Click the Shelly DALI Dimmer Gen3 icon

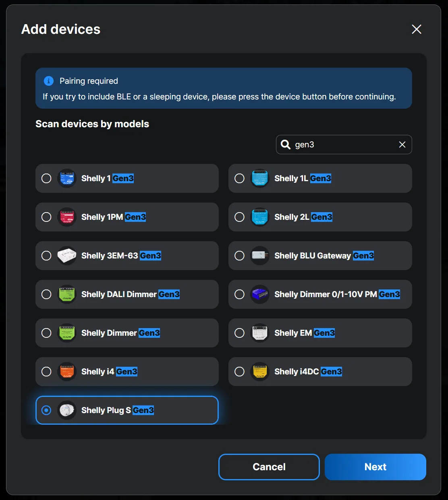[66, 294]
